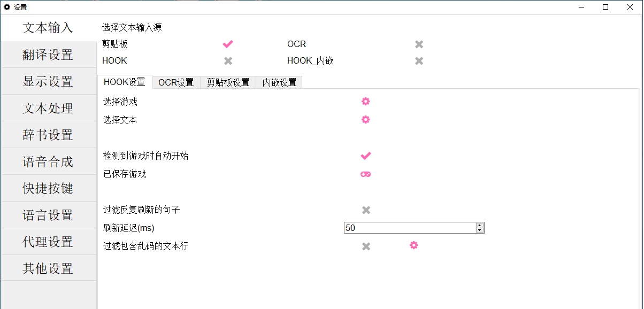This screenshot has height=309, width=644.
Task: Toggle auto-start when game is detected
Action: (365, 156)
